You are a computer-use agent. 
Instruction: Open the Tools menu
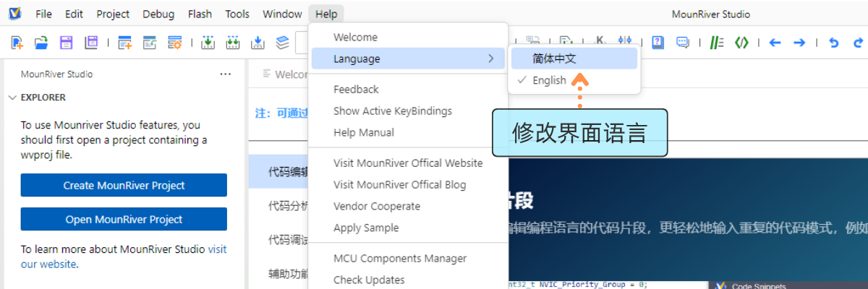click(237, 14)
